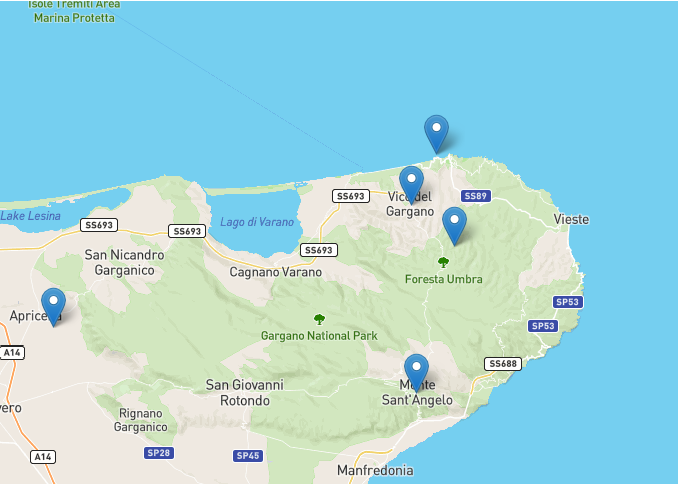678x484 pixels.
Task: Click the Foresta Umbra tree icon
Action: pyautogui.click(x=443, y=262)
